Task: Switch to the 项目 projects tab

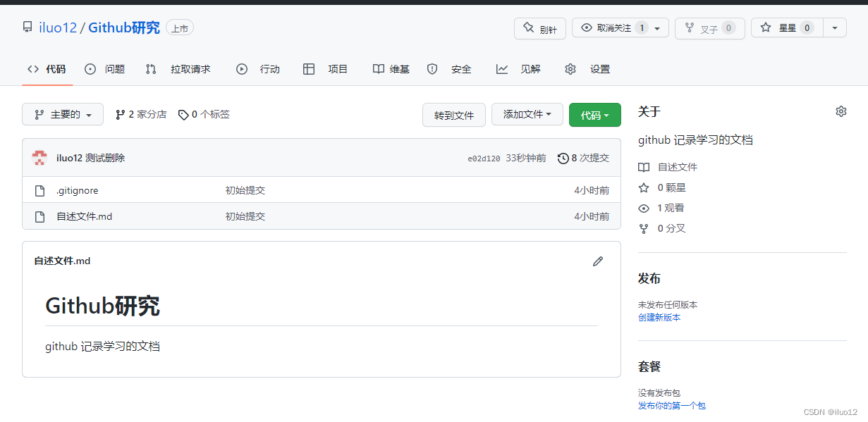Action: (326, 69)
